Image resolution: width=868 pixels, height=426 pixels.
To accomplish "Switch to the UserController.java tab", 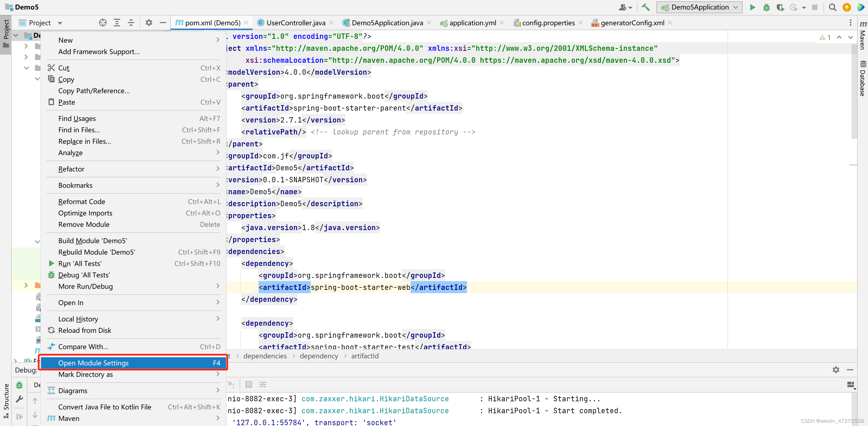I will tap(293, 23).
